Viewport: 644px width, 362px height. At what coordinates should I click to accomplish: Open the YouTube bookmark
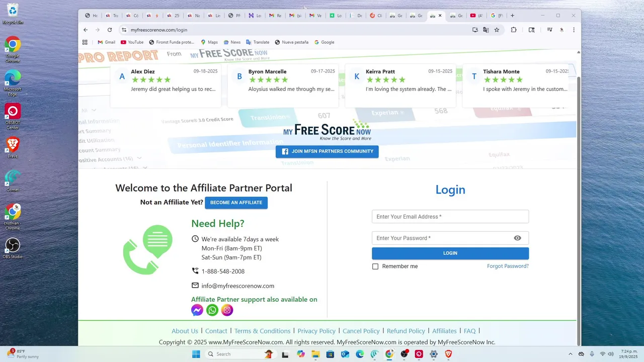(132, 42)
